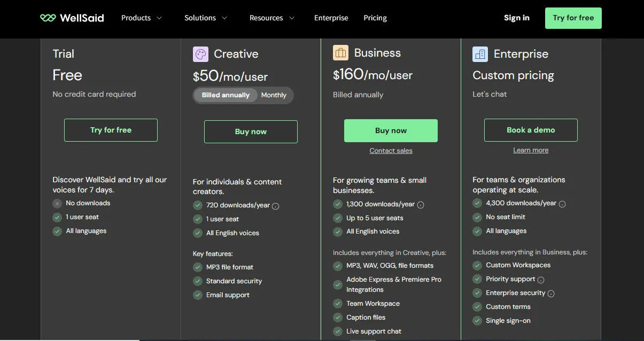Click check icon next to Single sign-on
This screenshot has width=644, height=341.
477,321
